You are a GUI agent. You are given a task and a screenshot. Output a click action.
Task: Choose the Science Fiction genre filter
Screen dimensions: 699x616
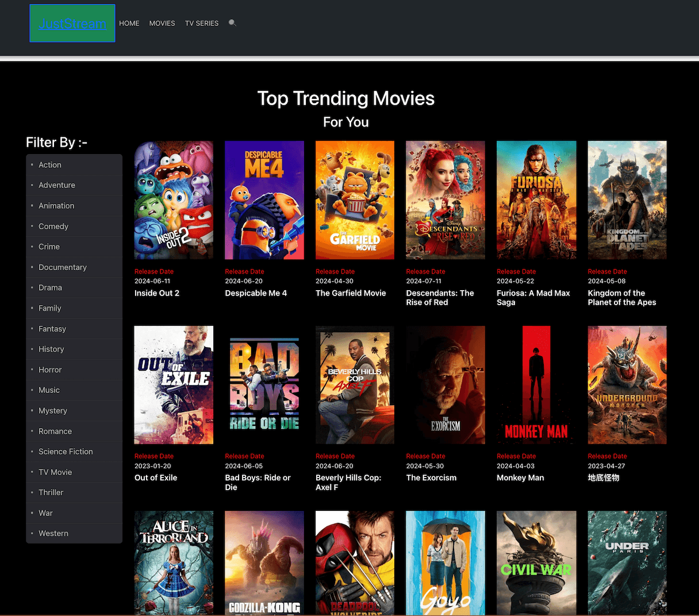click(x=74, y=452)
